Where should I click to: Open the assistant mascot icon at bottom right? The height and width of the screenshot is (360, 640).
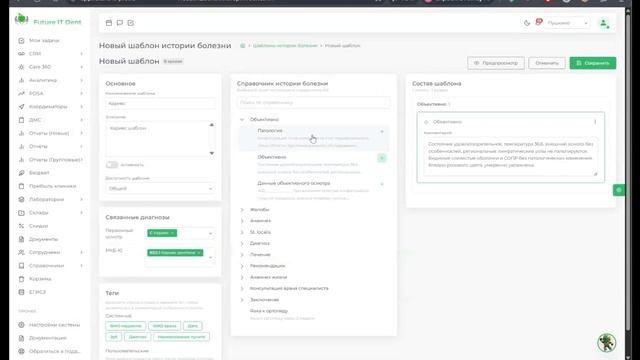click(607, 342)
